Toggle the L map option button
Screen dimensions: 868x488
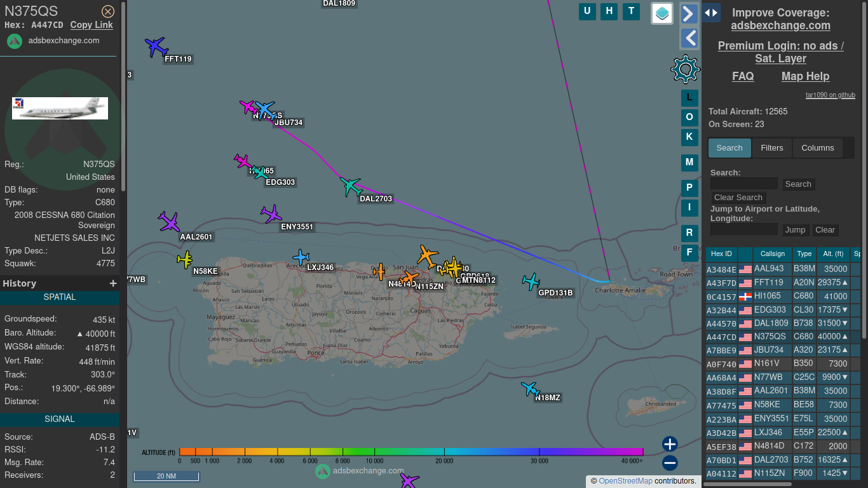coord(689,98)
